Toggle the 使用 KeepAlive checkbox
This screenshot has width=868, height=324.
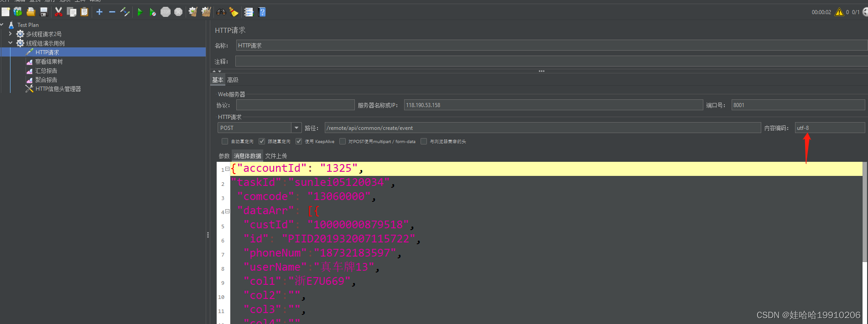point(299,141)
